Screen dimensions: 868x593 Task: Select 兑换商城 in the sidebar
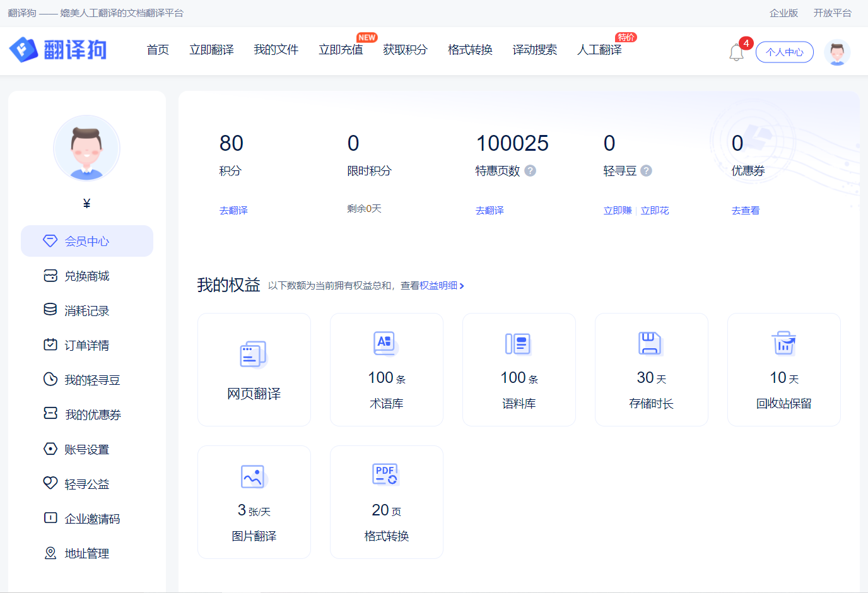[x=87, y=276]
